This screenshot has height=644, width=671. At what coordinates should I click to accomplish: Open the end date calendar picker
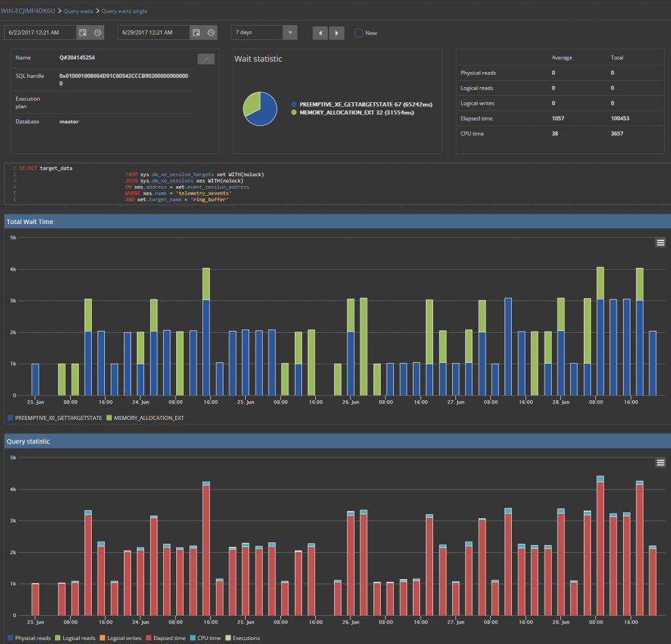pyautogui.click(x=196, y=33)
